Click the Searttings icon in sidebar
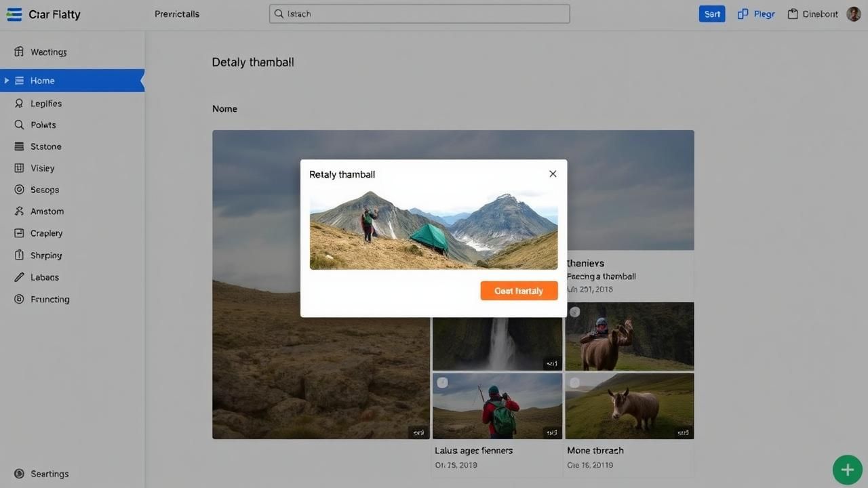868x488 pixels. (19, 474)
